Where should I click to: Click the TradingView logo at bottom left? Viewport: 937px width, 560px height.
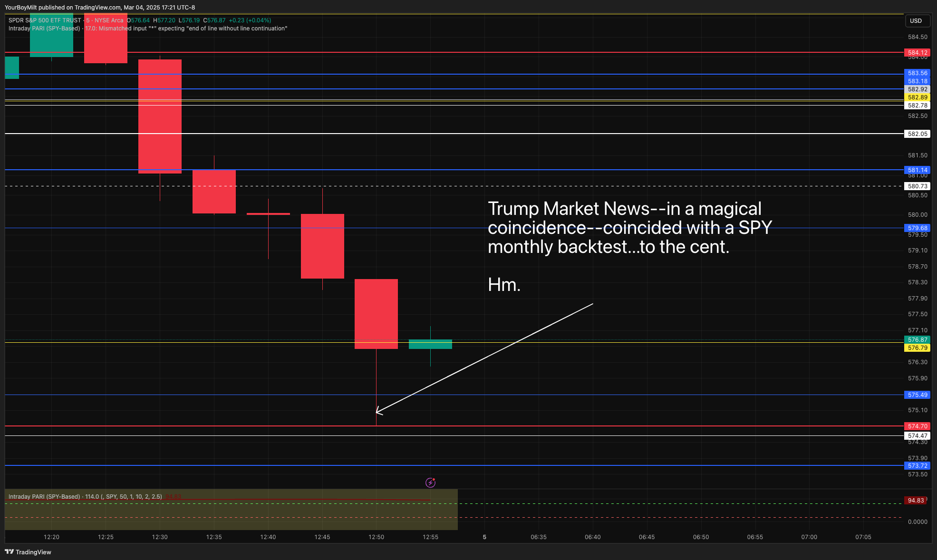click(28, 552)
